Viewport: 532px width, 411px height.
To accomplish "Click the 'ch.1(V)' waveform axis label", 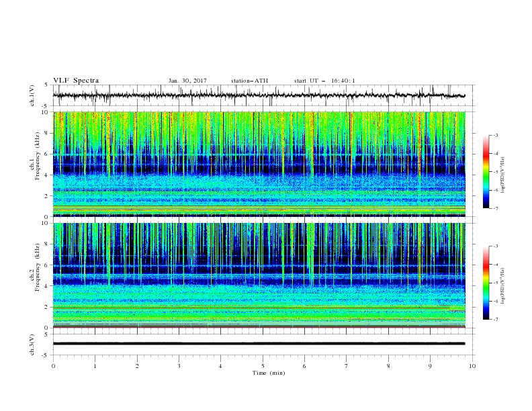I will tap(32, 95).
